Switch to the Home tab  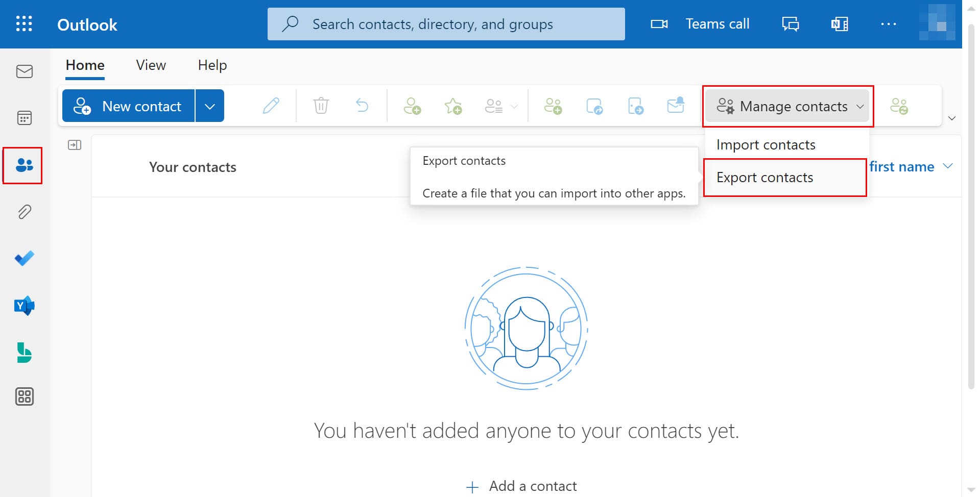coord(85,65)
